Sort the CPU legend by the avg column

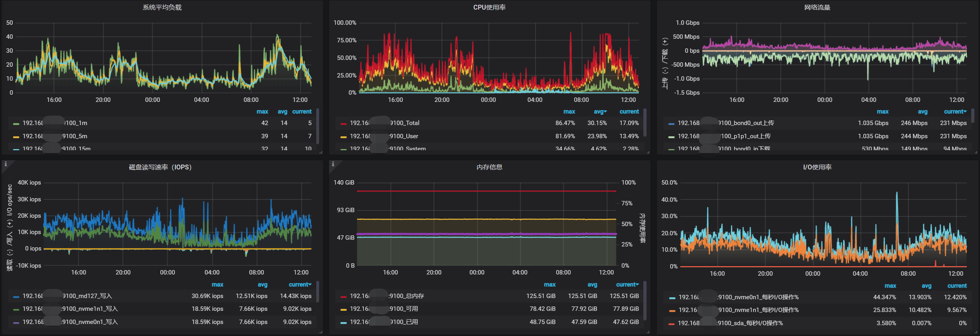[600, 111]
